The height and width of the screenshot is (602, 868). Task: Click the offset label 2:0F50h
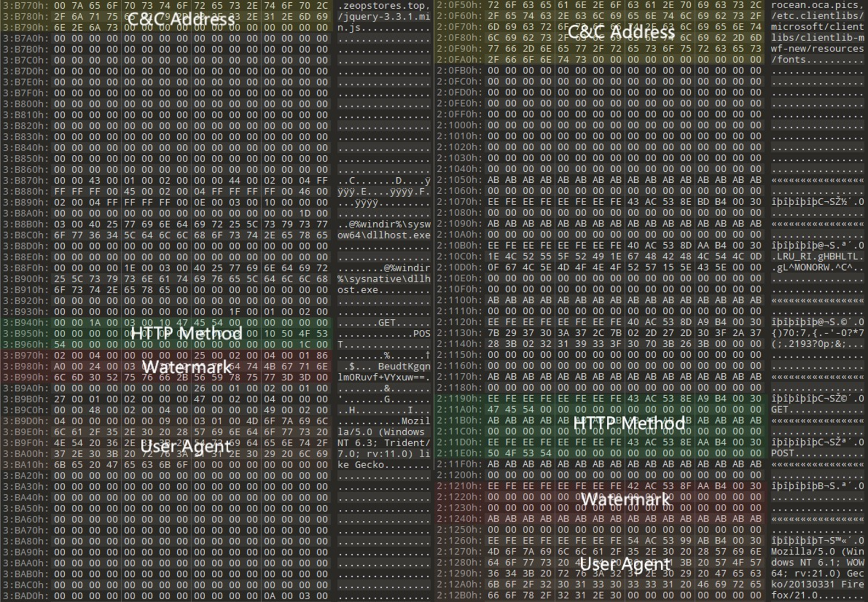click(x=459, y=5)
